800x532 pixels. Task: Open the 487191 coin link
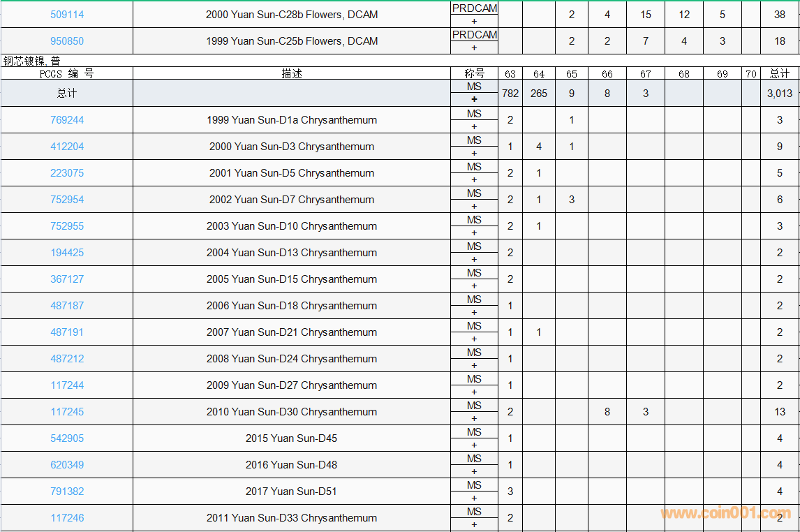(67, 332)
